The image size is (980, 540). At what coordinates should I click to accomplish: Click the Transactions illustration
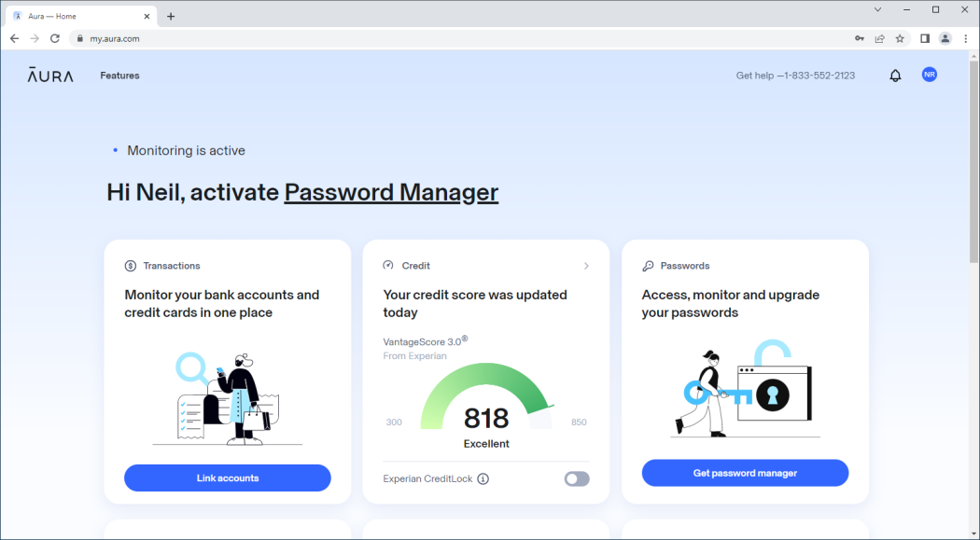pos(228,398)
